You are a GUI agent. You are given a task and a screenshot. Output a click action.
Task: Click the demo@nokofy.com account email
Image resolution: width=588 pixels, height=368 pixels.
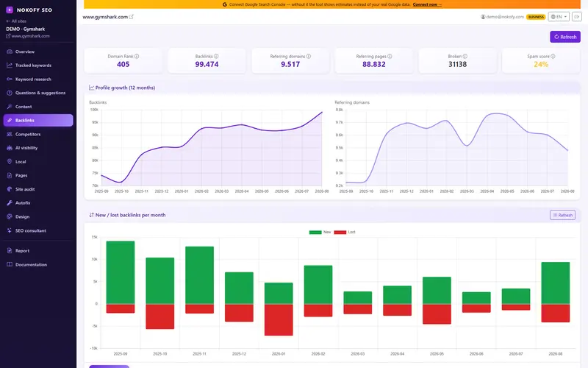[x=505, y=17]
